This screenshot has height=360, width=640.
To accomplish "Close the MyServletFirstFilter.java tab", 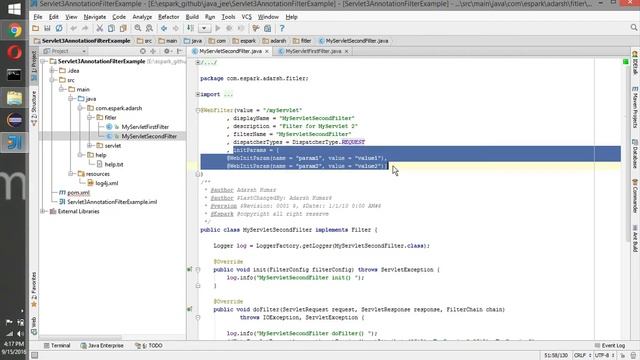I will tap(347, 51).
